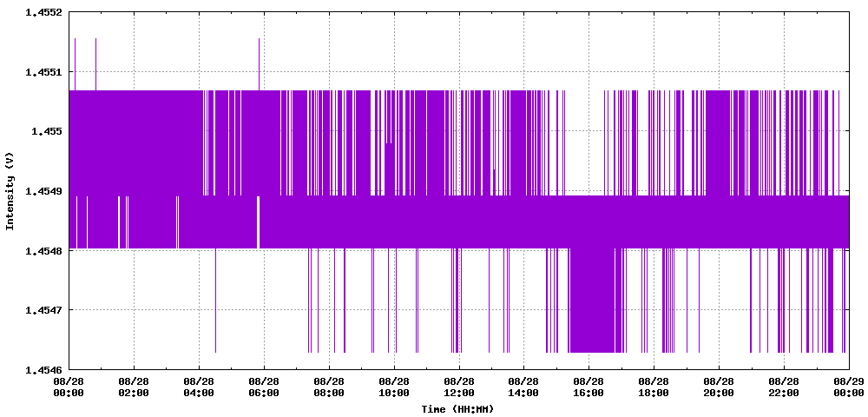
Task: Click the solid low block near 16:00
Action: click(x=592, y=300)
